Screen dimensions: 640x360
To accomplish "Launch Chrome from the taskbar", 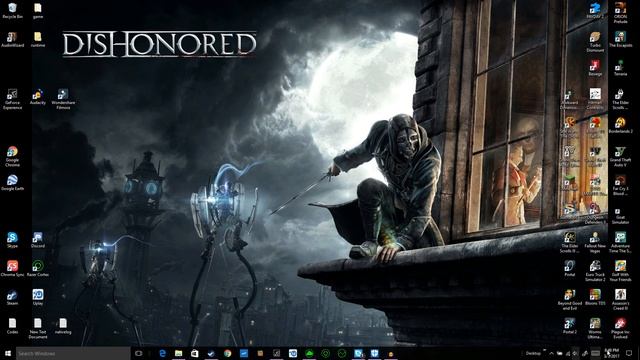I will pyautogui.click(x=227, y=353).
